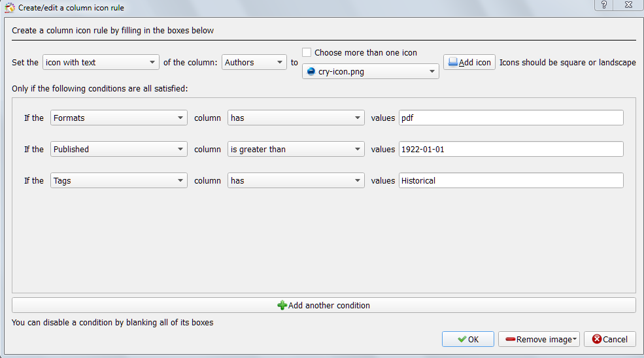Cancel the column icon rule dialog
This screenshot has height=358, width=644.
pyautogui.click(x=610, y=339)
